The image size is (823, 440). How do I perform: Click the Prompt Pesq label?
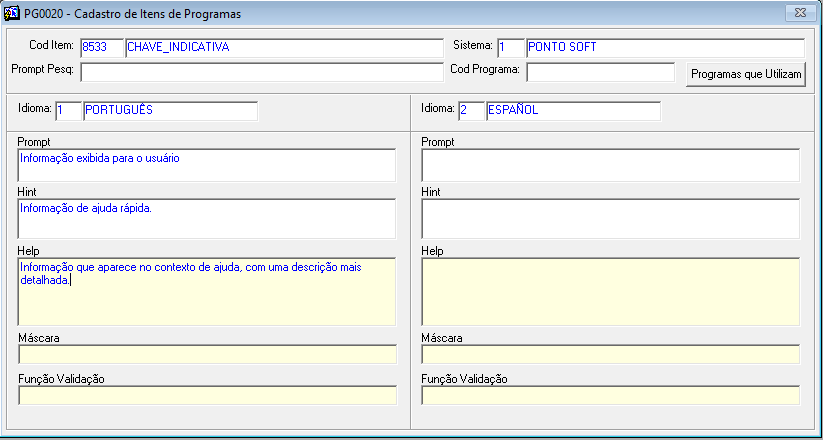43,69
